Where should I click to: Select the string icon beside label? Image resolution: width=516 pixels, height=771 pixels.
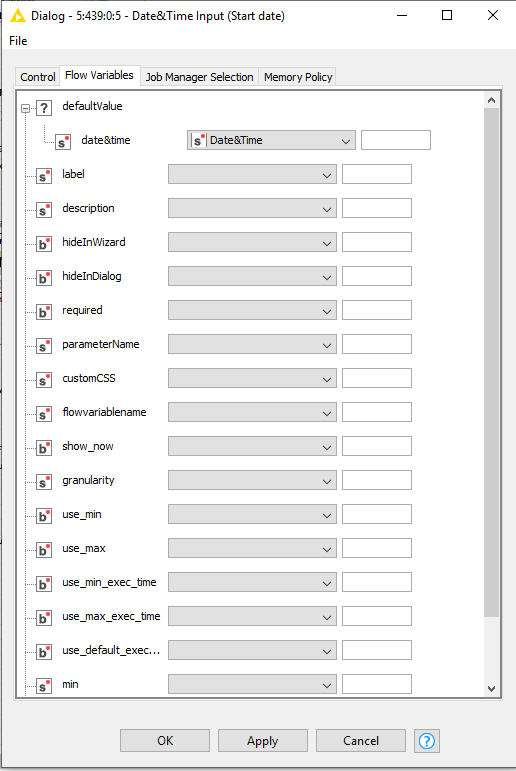click(x=44, y=176)
